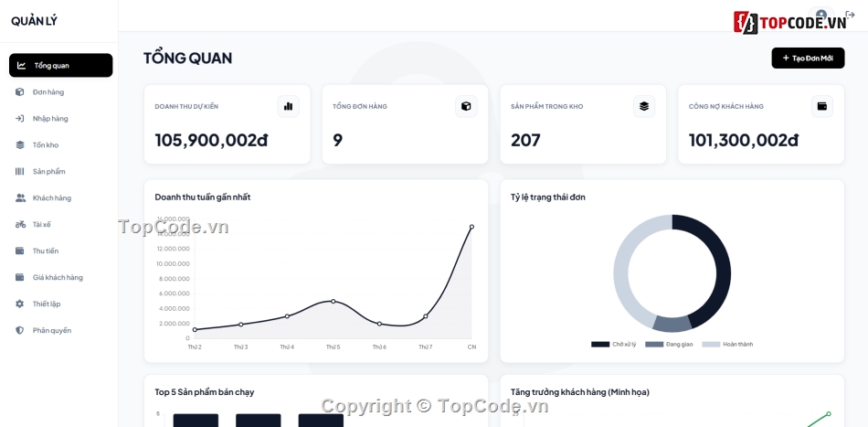Open Phân quyền permissions page

pyautogui.click(x=61, y=331)
